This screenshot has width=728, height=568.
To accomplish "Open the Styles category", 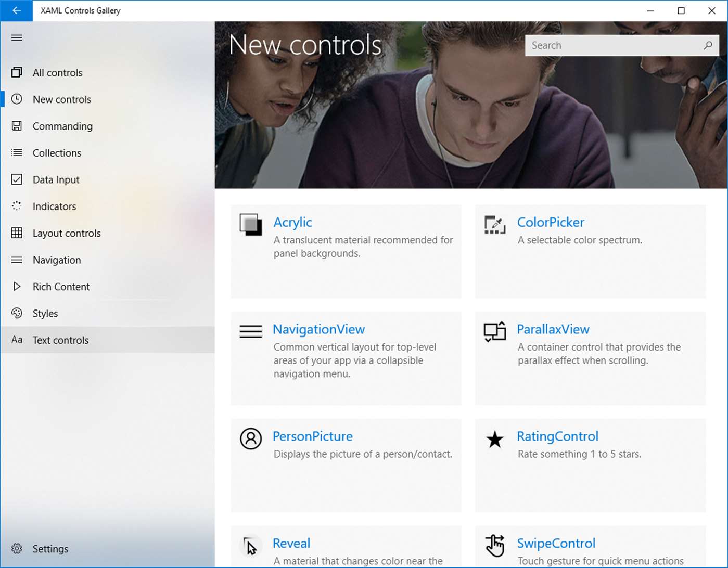I will coord(107,313).
